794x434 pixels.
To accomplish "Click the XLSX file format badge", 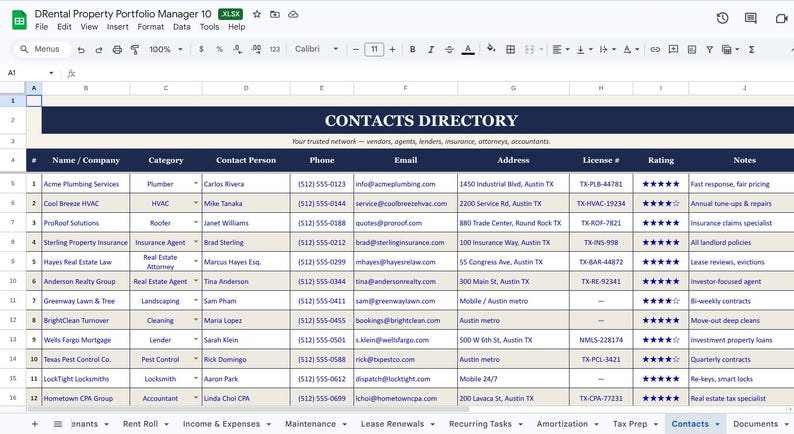I will [x=230, y=14].
